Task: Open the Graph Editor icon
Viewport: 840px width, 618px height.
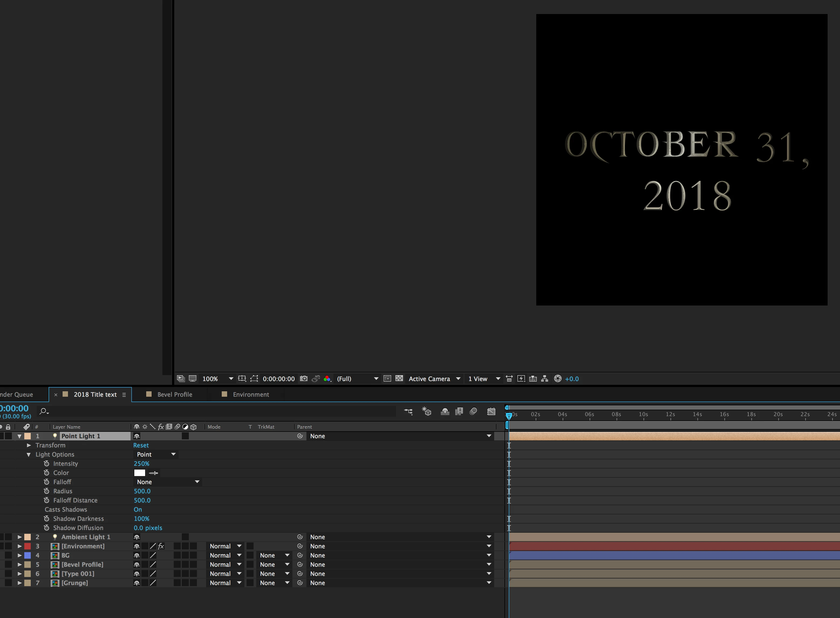Action: [491, 412]
